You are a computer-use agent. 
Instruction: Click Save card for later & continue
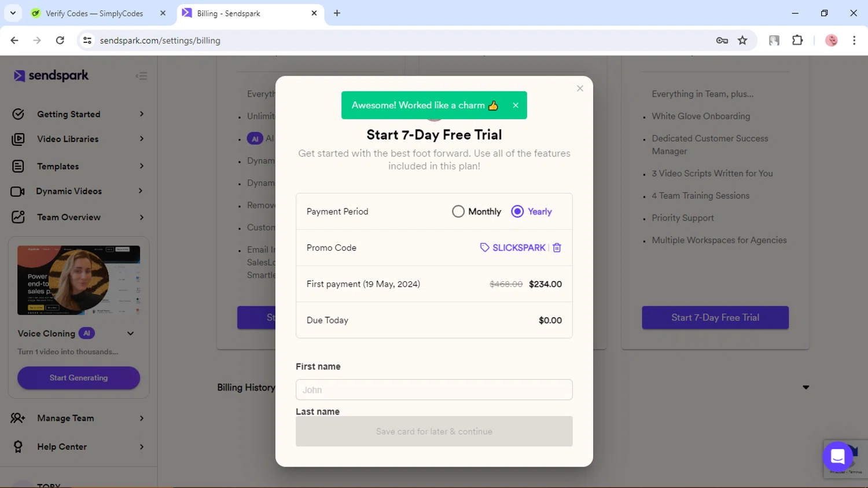coord(434,431)
